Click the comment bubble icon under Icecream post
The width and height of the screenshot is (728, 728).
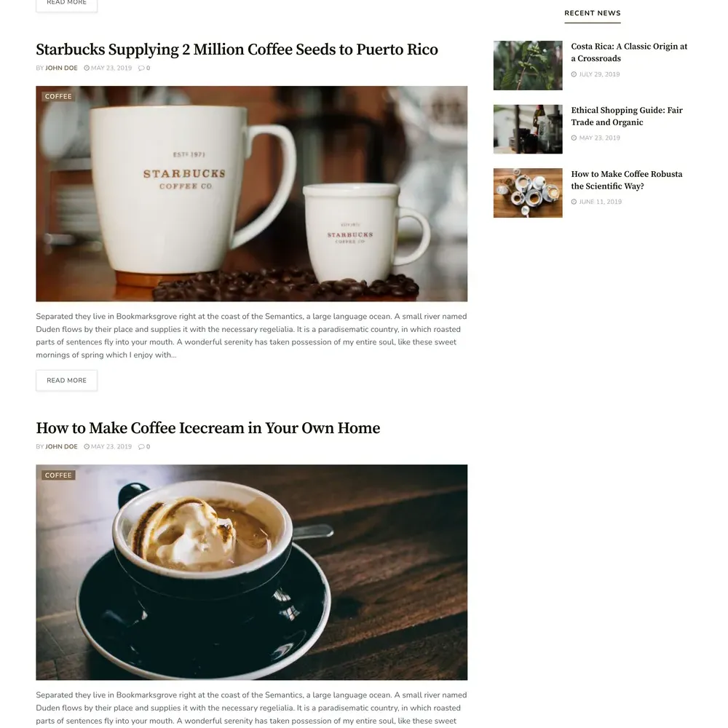point(141,447)
